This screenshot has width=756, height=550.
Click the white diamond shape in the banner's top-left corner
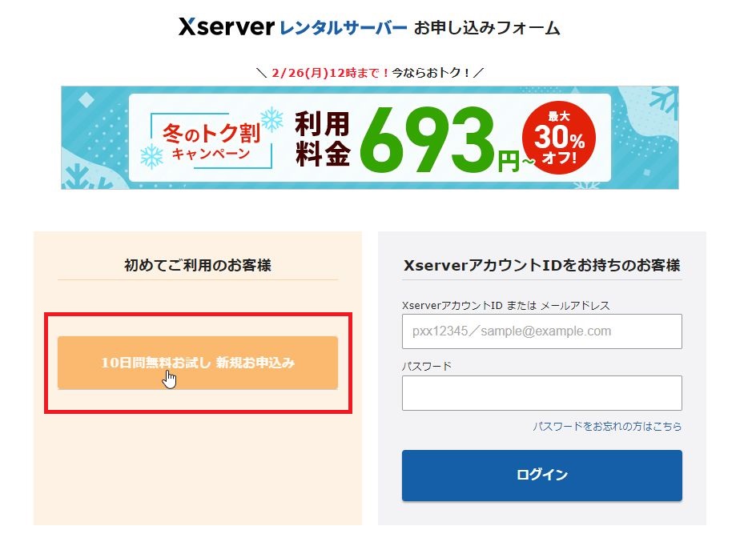(x=86, y=101)
